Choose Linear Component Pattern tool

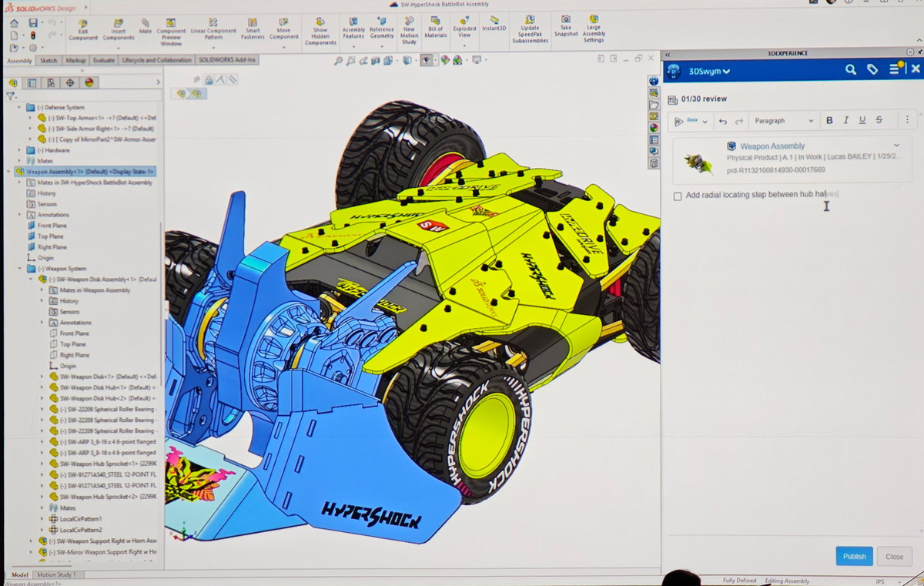click(x=213, y=30)
